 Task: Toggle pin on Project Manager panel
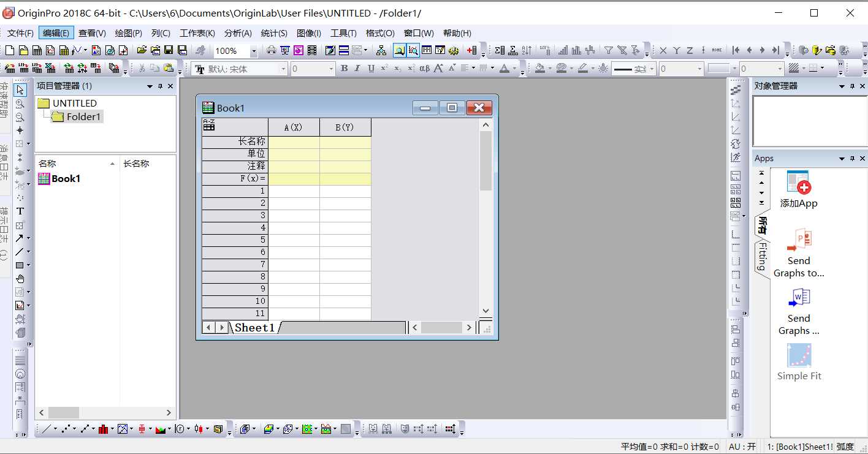point(160,86)
